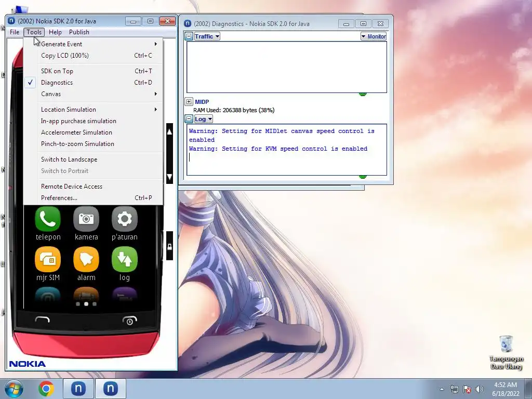Maximize the Diagnostics window
The height and width of the screenshot is (399, 532).
click(363, 24)
